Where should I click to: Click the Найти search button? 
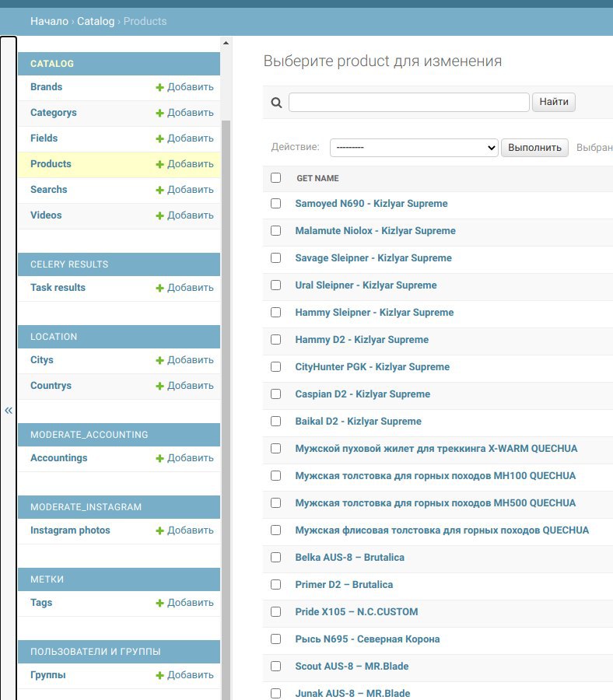pos(554,102)
